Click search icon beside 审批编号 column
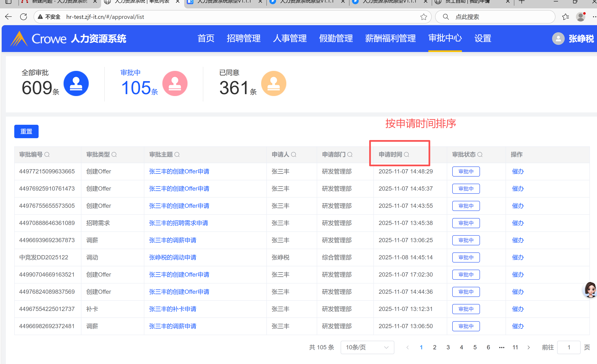 (47, 155)
